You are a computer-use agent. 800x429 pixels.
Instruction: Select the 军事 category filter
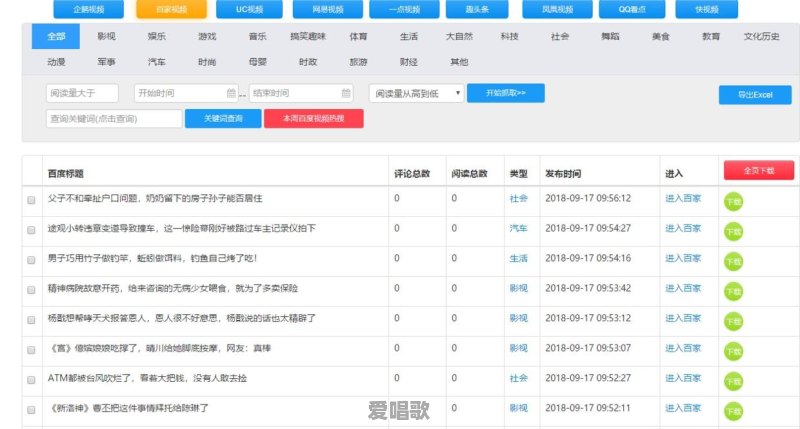point(106,62)
